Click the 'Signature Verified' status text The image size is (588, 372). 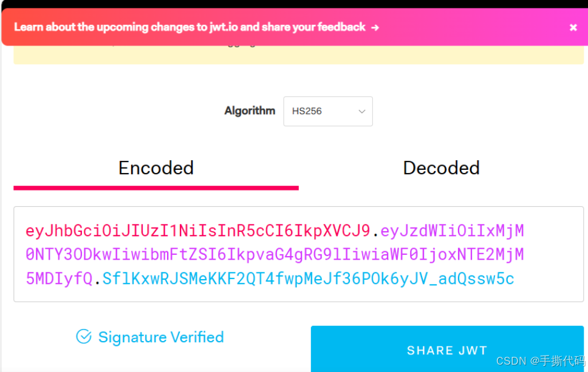(161, 337)
